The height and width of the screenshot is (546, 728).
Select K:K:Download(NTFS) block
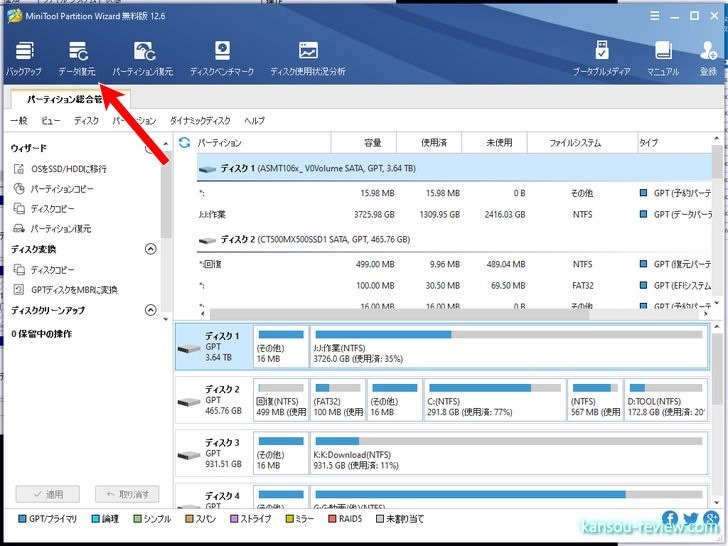tap(509, 454)
